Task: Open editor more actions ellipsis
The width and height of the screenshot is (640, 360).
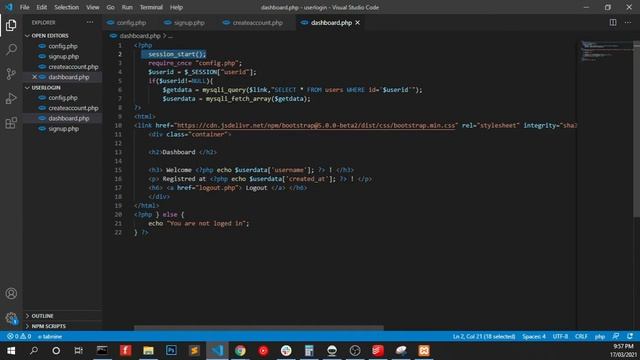Action: [x=628, y=22]
